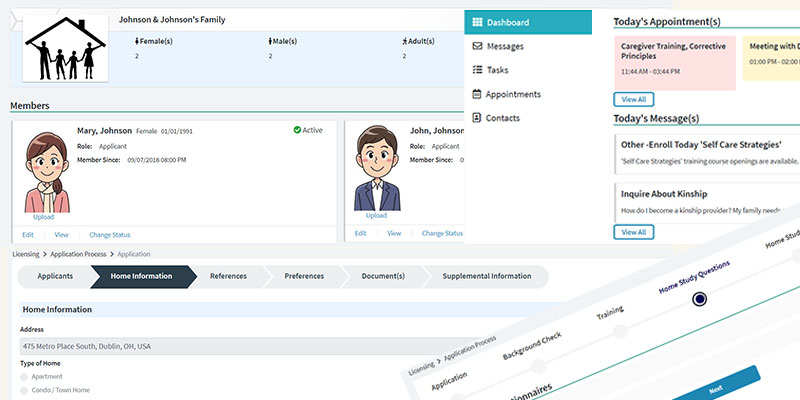800x400 pixels.
Task: Open the Caregiver Training appointment card
Action: click(x=675, y=63)
